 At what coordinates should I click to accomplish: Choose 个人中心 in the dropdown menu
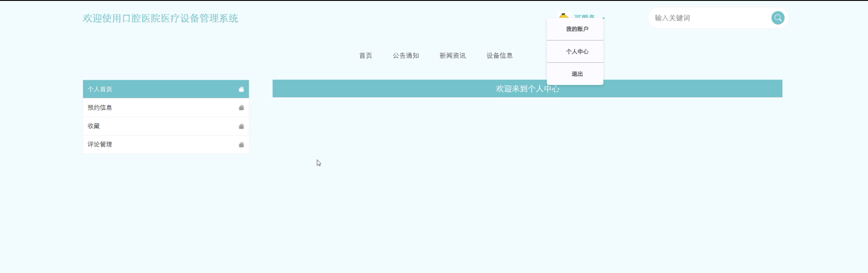pyautogui.click(x=575, y=51)
